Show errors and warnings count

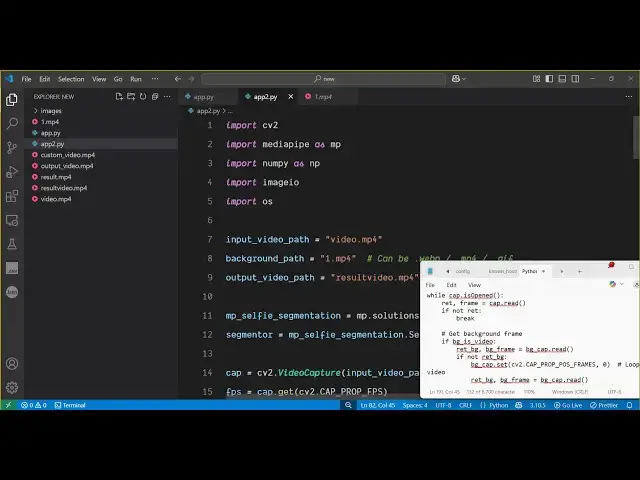tap(33, 405)
